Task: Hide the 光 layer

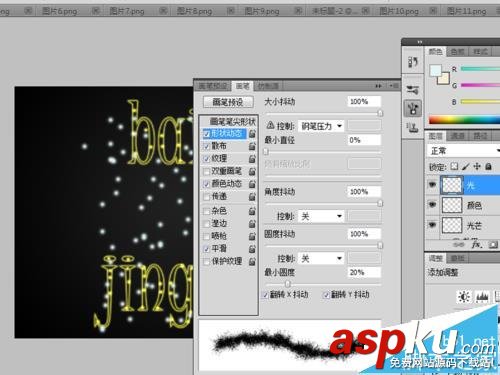Action: 432,184
